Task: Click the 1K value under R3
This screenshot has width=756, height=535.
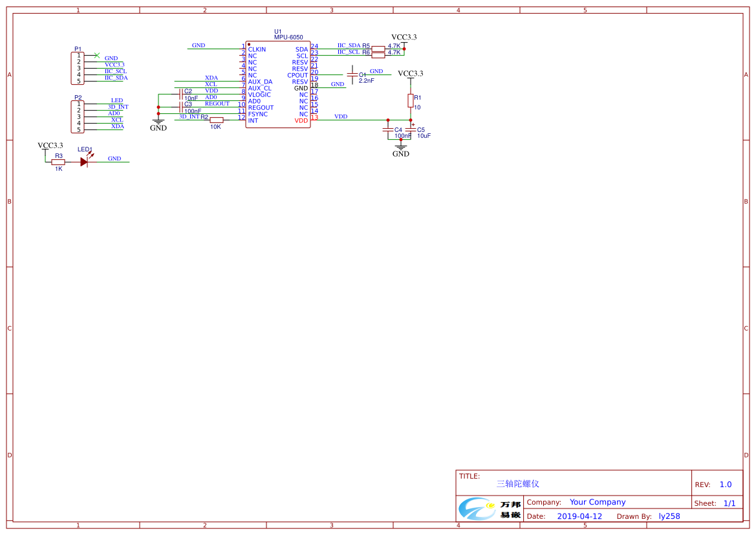Action: click(59, 169)
